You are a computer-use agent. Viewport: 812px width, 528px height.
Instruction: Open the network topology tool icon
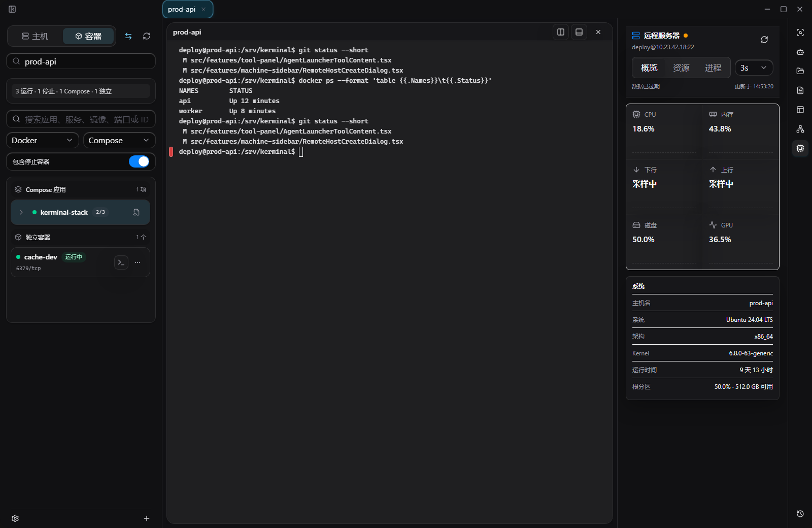click(x=800, y=129)
